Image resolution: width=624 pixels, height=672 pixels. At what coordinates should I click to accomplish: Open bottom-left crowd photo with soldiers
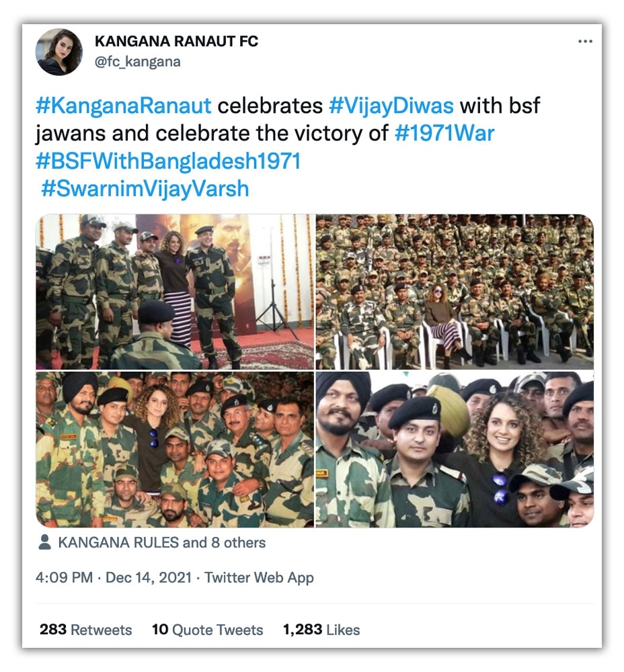[x=175, y=449]
